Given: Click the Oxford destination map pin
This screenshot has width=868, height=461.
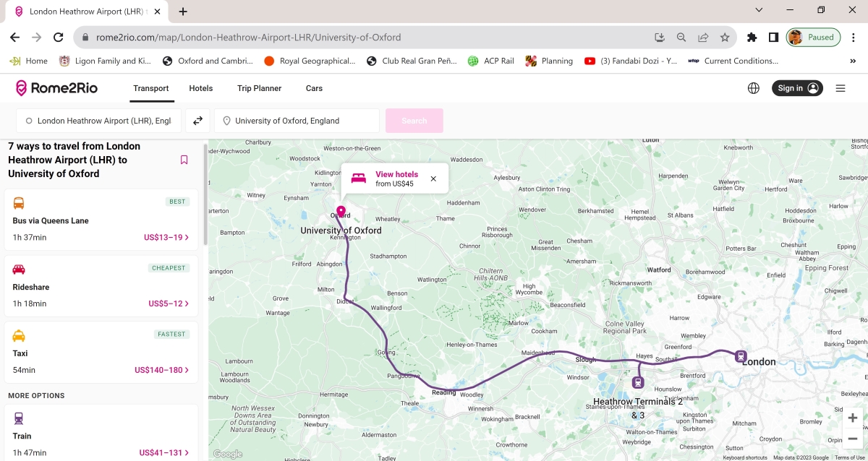Looking at the screenshot, I should tap(341, 212).
